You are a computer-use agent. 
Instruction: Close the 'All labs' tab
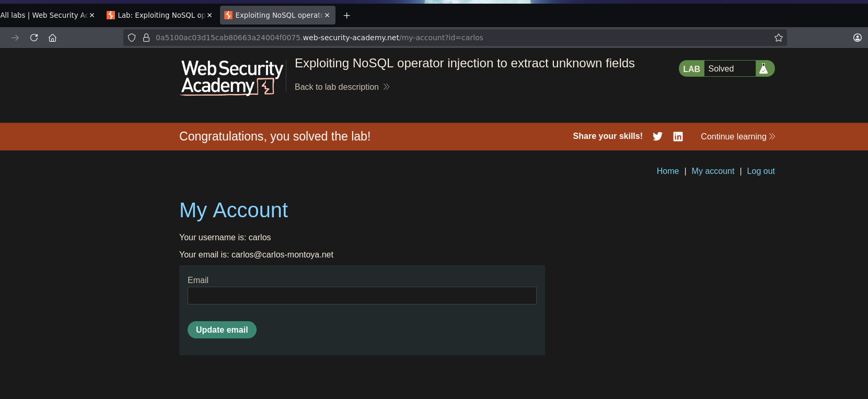pos(92,15)
